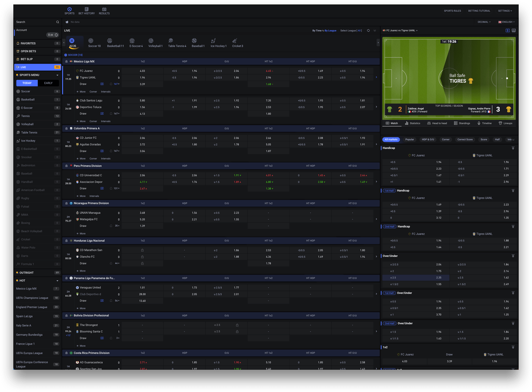
Task: Open FC Juarez vs Tigres UANL match selector
Action: (x=400, y=30)
